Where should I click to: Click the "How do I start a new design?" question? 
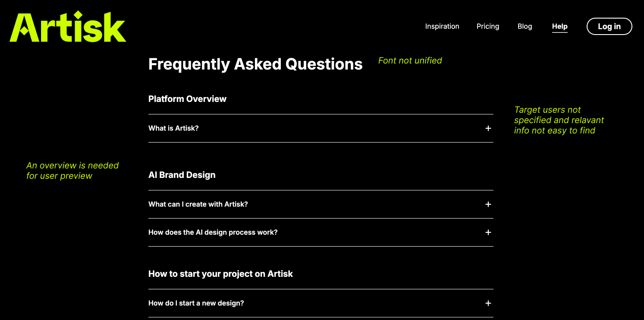click(196, 303)
